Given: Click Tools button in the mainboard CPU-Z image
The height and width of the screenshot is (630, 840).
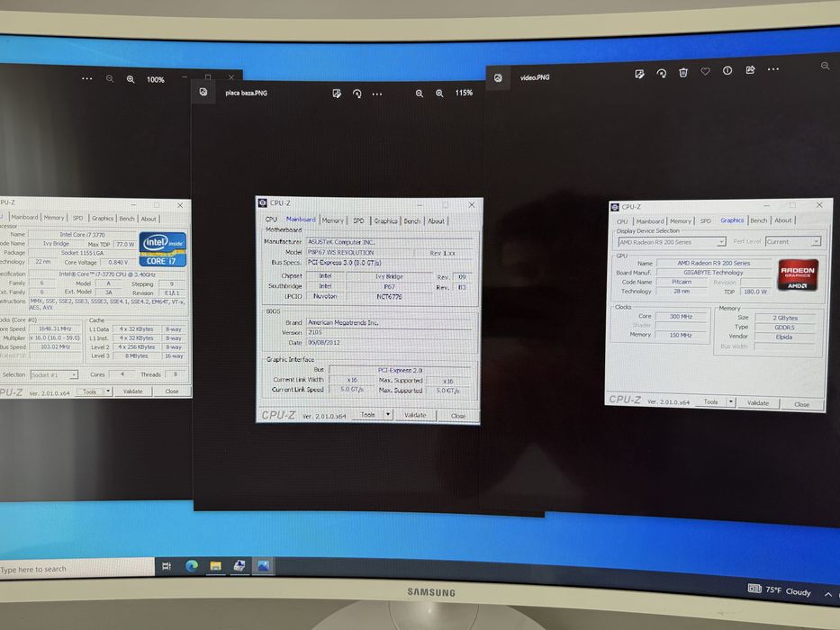Looking at the screenshot, I should (x=367, y=415).
